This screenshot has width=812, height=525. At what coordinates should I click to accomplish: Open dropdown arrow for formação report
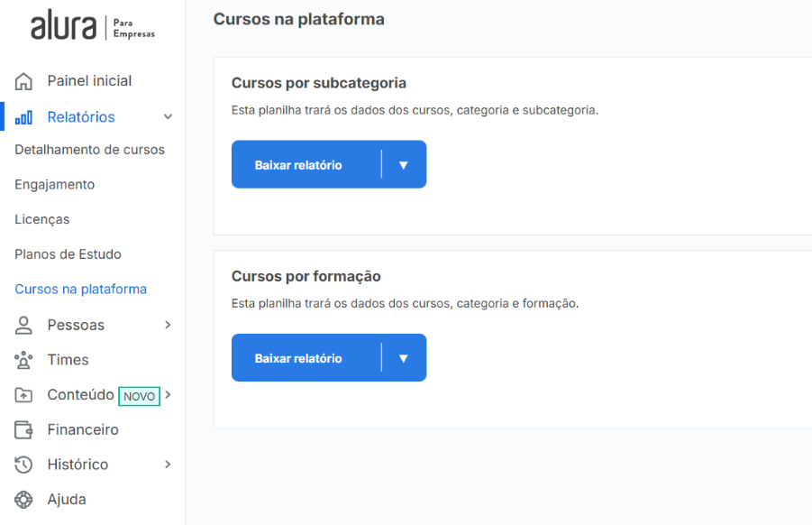[x=404, y=358]
